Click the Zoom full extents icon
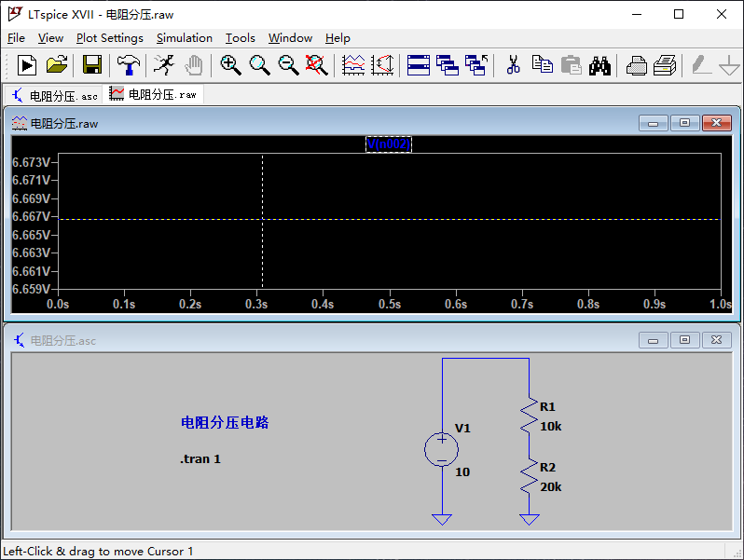This screenshot has height=560, width=744. [317, 65]
